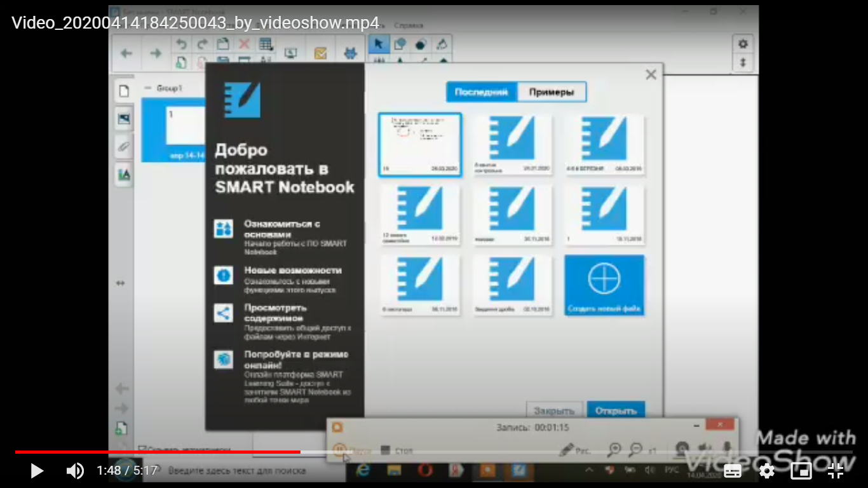Select the recent file dated 26.03.2020
The image size is (868, 488).
[x=420, y=144]
